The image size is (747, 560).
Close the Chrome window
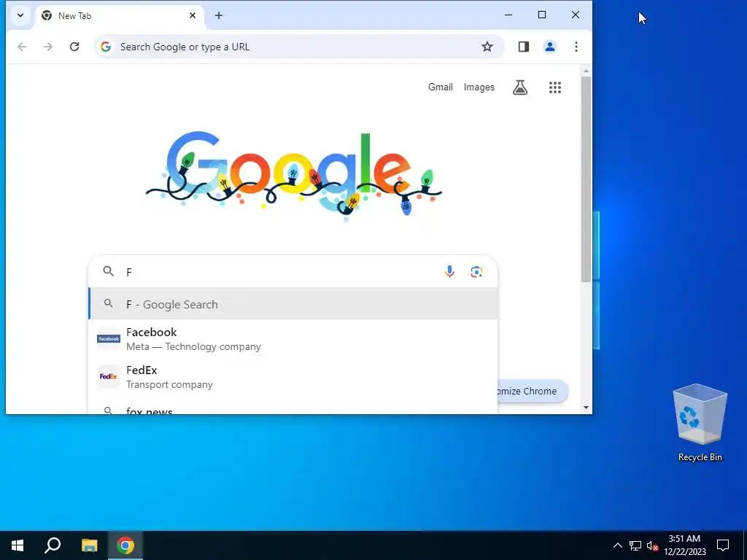tap(576, 15)
